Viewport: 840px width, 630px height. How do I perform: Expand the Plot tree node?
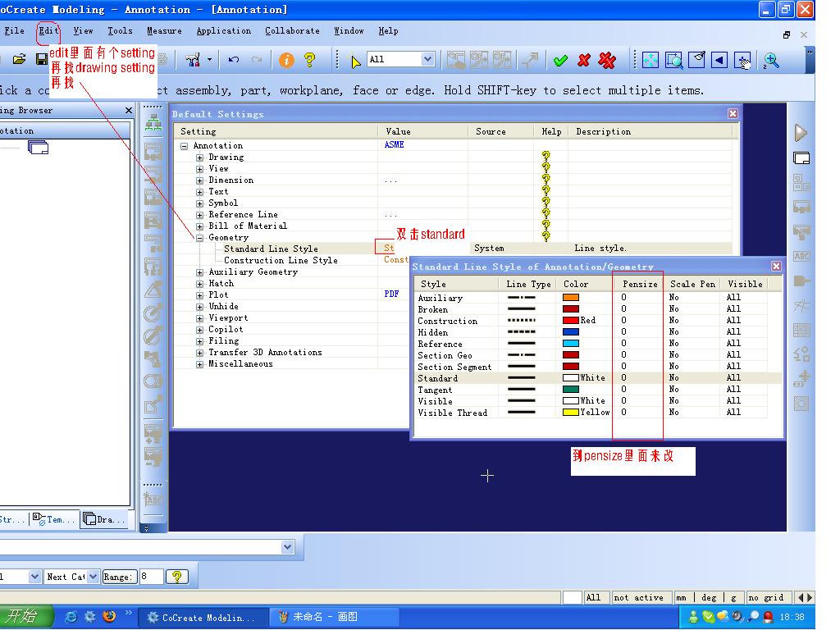click(200, 295)
